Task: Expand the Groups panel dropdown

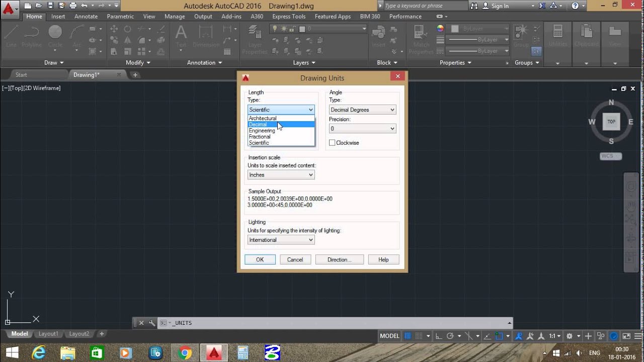Action: tap(527, 63)
